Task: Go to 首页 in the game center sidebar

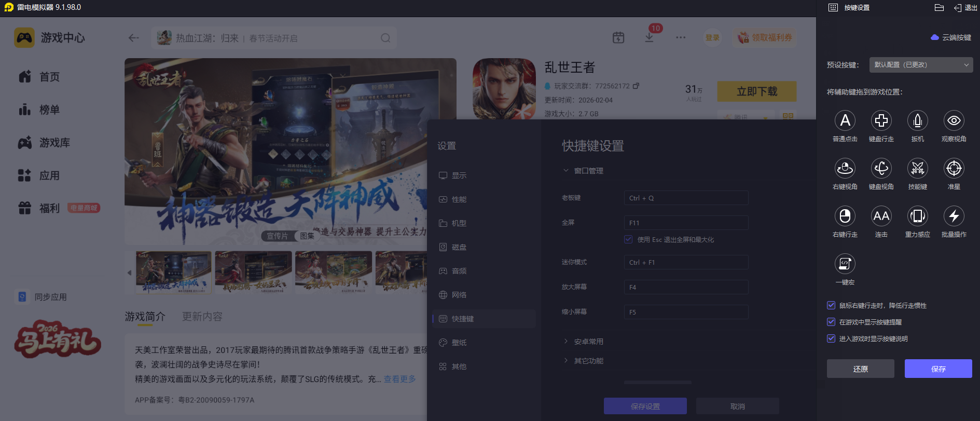Action: coord(39,77)
